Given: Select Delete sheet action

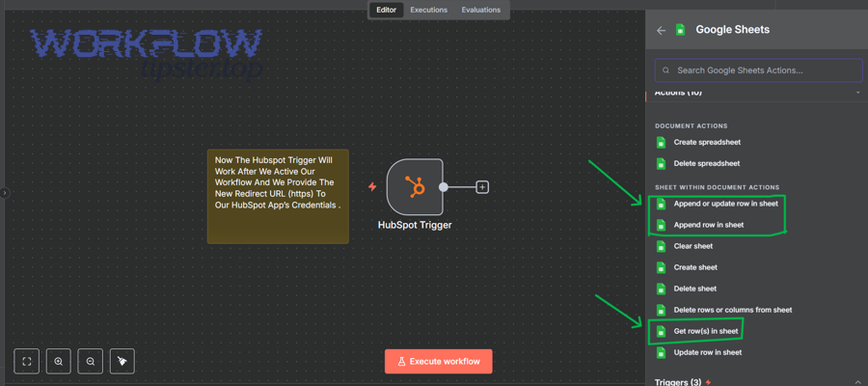Looking at the screenshot, I should [x=694, y=289].
